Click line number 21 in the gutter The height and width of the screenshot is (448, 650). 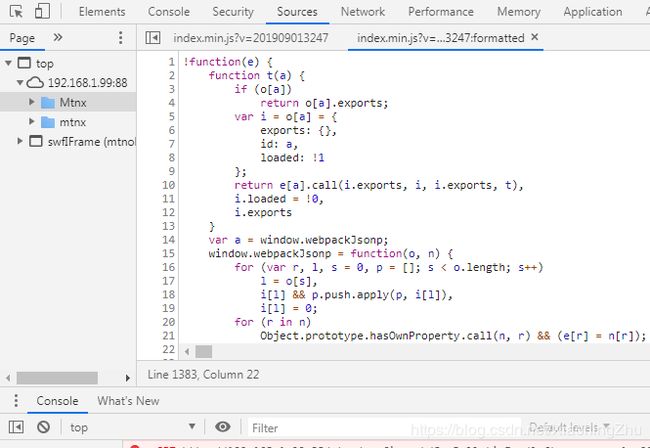tap(168, 336)
